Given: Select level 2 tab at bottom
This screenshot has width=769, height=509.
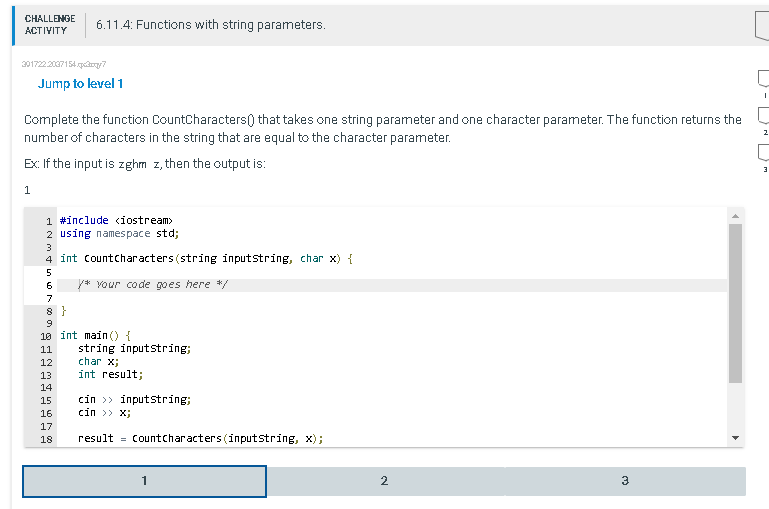Looking at the screenshot, I should (384, 481).
